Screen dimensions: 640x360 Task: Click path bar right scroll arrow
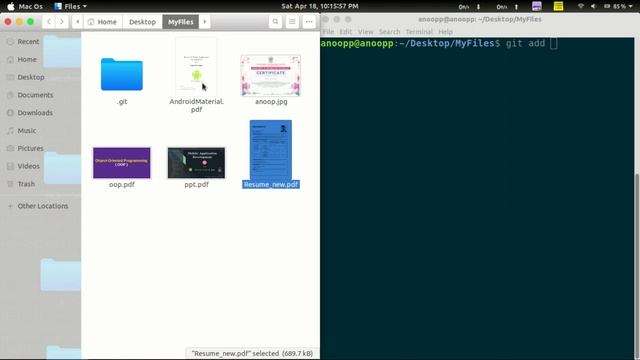(x=204, y=22)
